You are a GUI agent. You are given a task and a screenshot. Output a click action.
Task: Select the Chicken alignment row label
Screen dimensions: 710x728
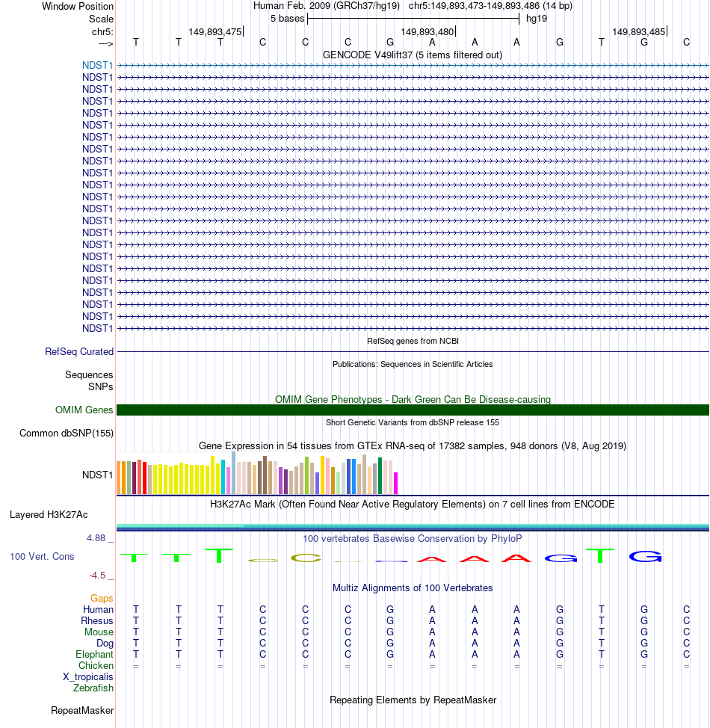(x=96, y=665)
